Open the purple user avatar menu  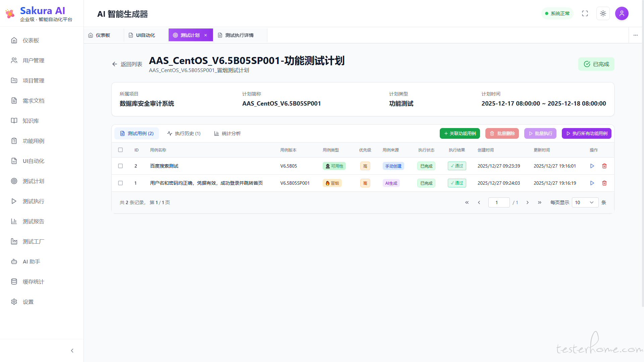point(622,13)
